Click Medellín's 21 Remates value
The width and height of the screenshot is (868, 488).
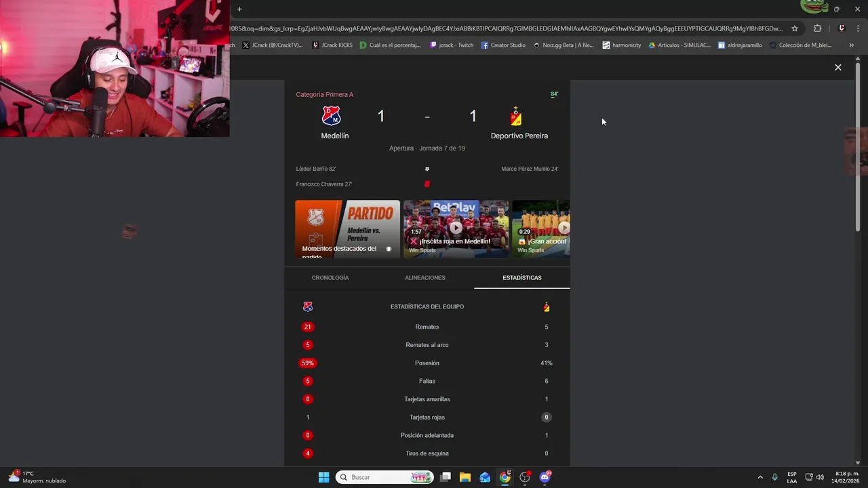coord(308,327)
